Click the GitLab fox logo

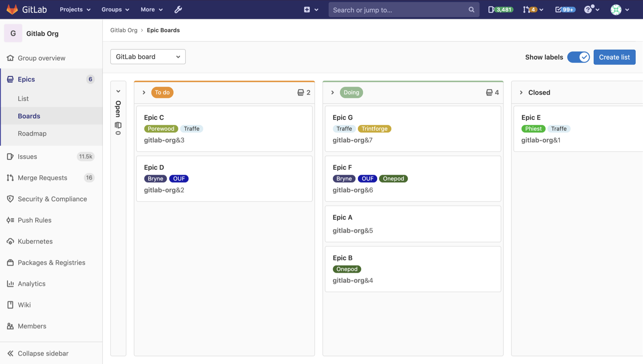[12, 9]
